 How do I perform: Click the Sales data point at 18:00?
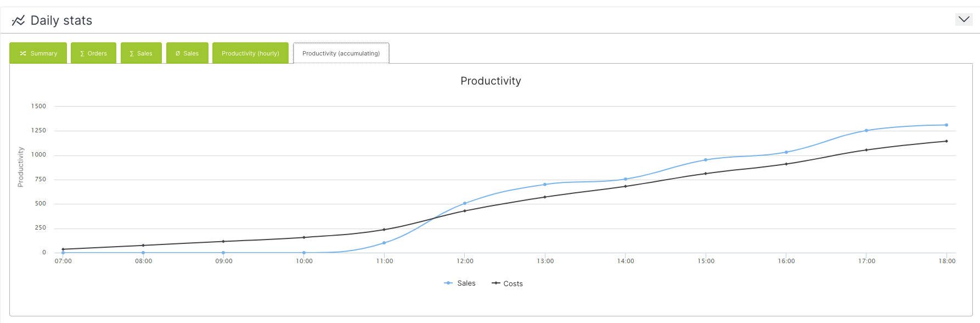947,125
